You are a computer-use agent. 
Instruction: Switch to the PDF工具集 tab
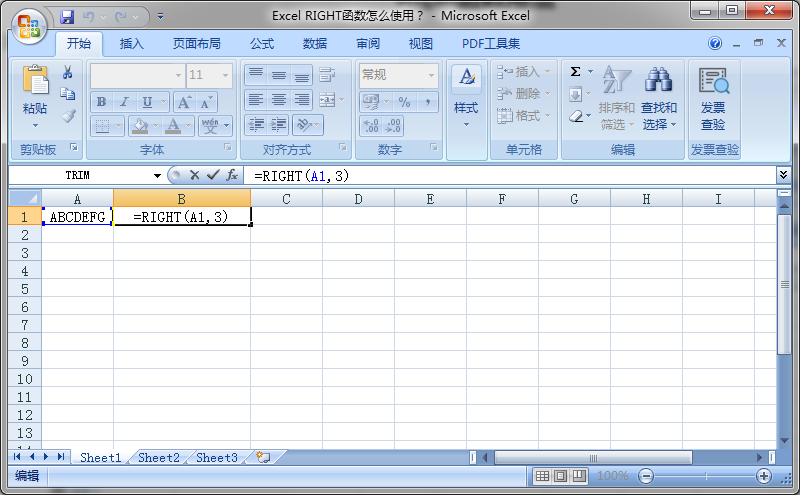pos(491,44)
